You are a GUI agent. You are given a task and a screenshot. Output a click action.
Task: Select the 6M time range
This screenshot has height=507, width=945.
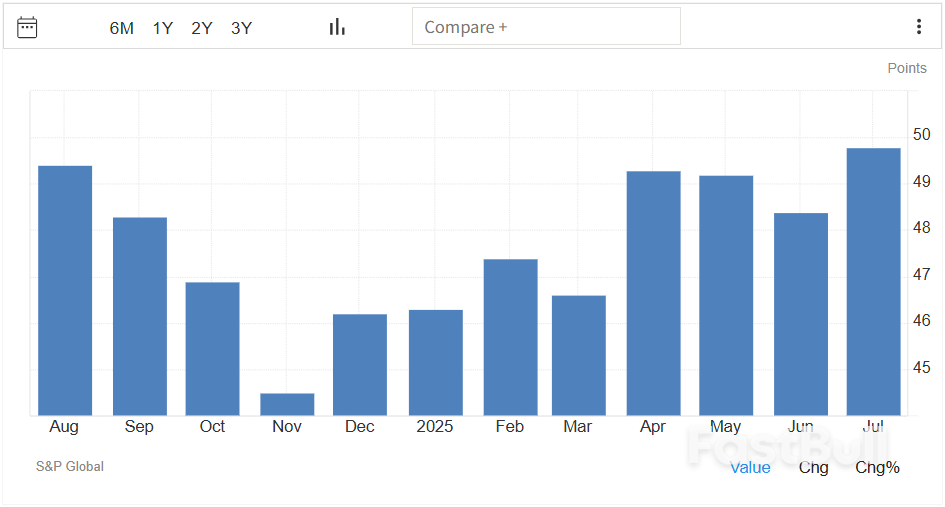click(x=121, y=28)
